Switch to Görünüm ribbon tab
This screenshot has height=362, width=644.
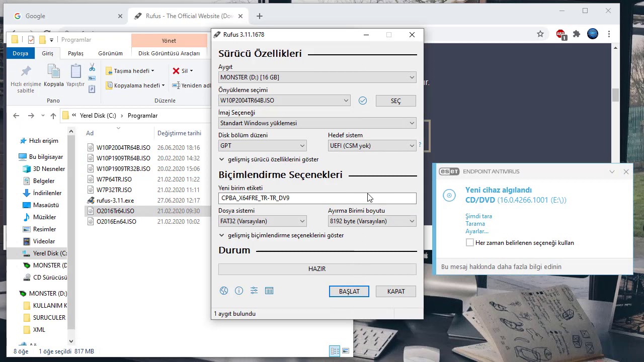pyautogui.click(x=110, y=53)
